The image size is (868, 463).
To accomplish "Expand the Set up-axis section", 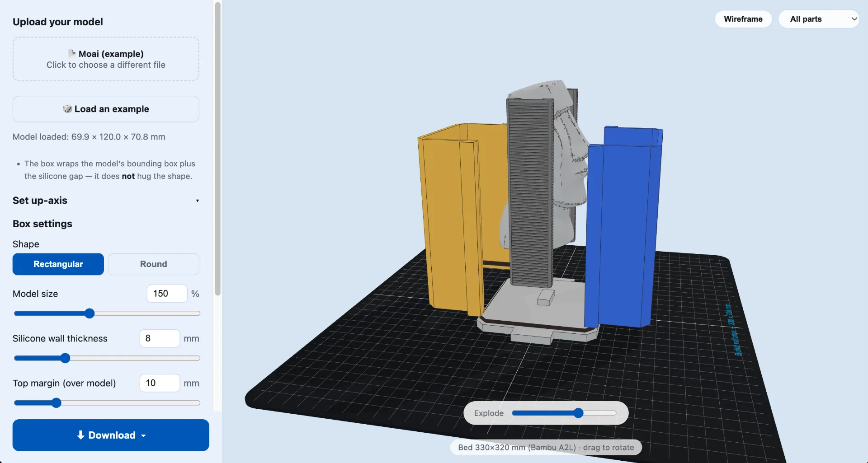I will click(106, 201).
